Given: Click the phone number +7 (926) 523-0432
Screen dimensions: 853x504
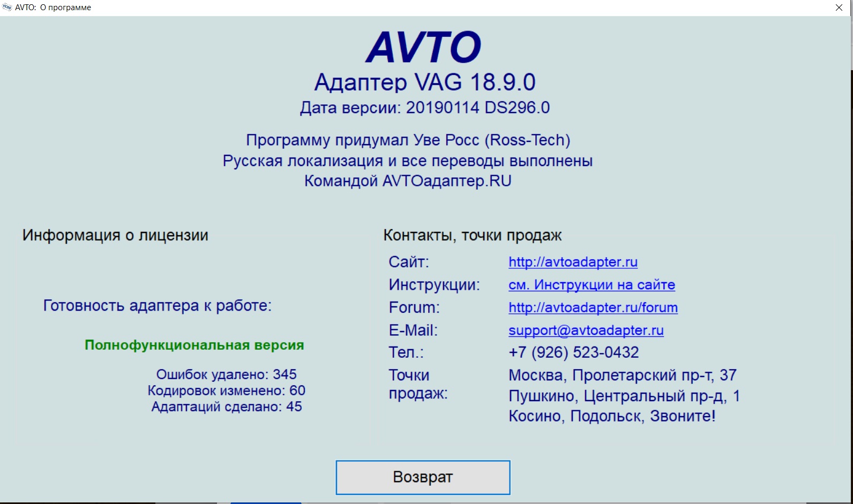Looking at the screenshot, I should pos(574,352).
